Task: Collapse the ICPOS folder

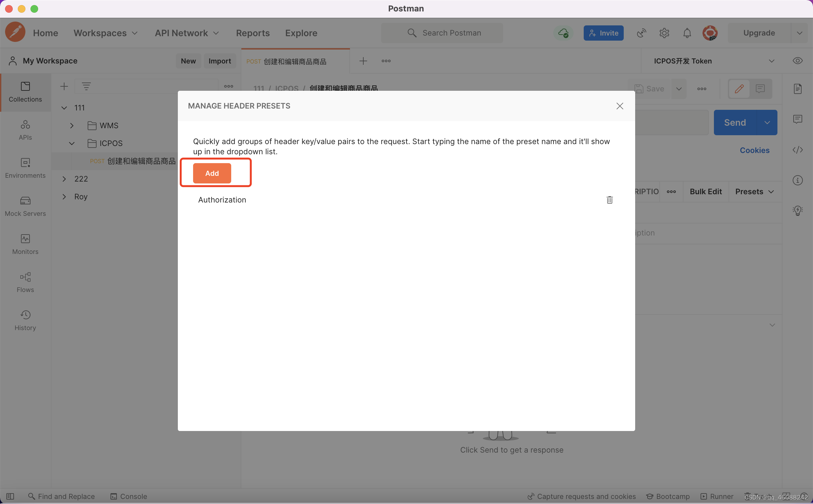Action: [x=72, y=143]
